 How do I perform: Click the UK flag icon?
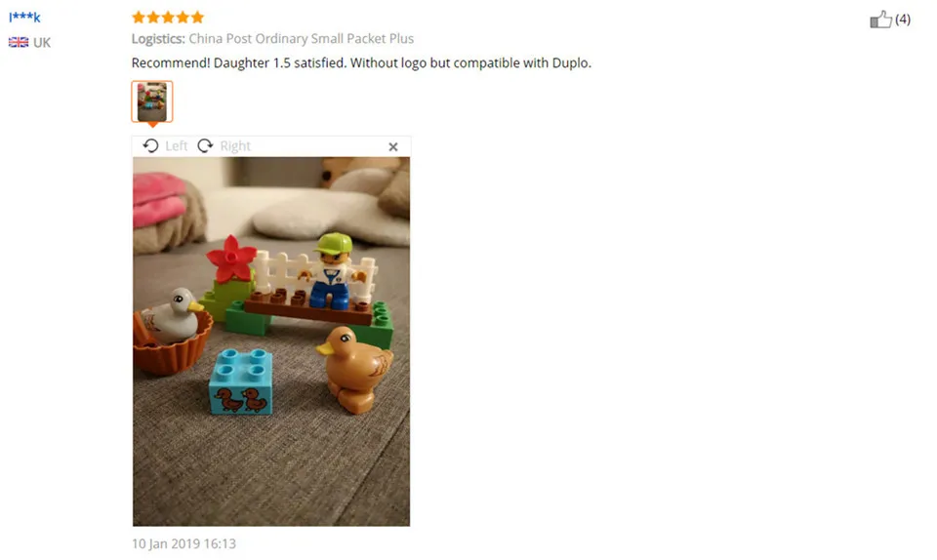(x=18, y=42)
